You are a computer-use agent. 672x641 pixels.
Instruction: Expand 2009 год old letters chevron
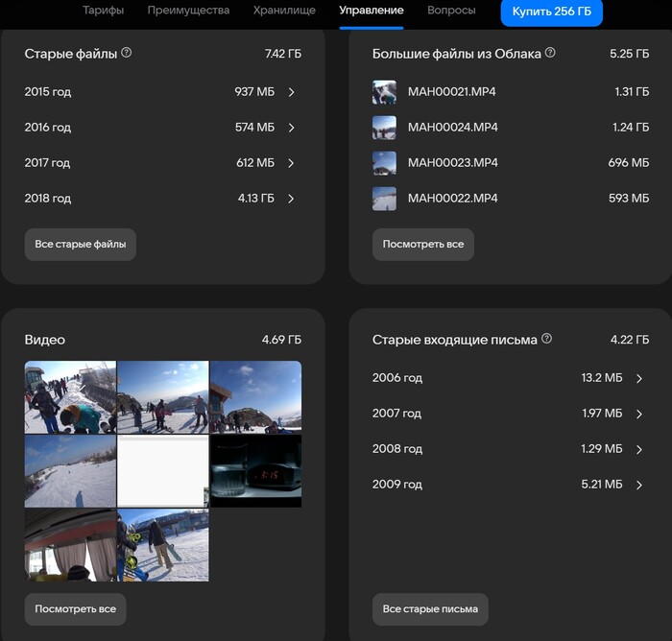click(639, 485)
